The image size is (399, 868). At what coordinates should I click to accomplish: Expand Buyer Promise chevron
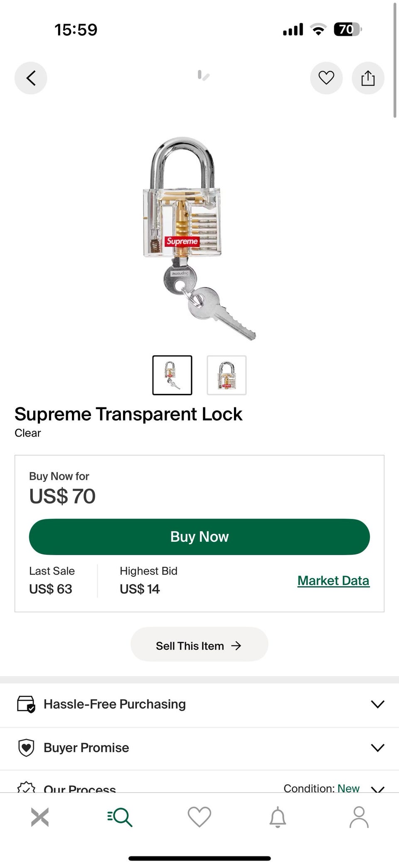point(377,748)
